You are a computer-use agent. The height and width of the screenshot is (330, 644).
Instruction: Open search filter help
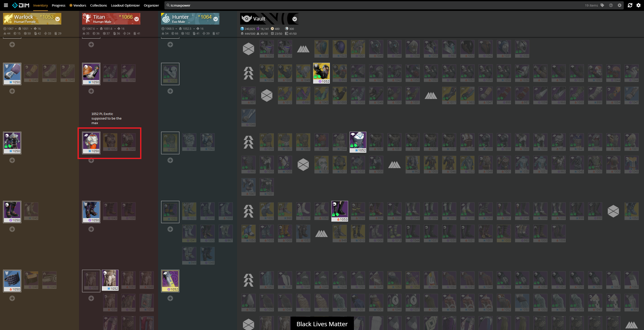[x=611, y=5]
